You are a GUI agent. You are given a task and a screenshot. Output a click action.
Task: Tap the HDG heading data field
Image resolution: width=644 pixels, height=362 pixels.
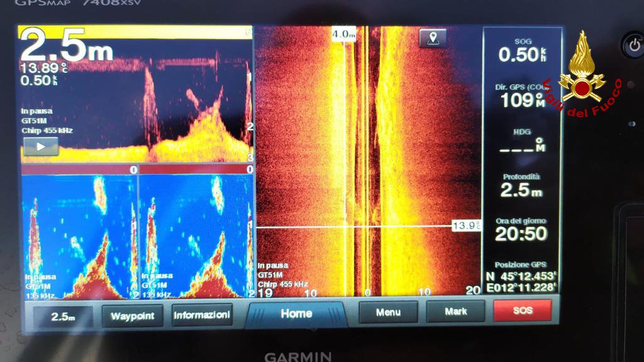[521, 142]
